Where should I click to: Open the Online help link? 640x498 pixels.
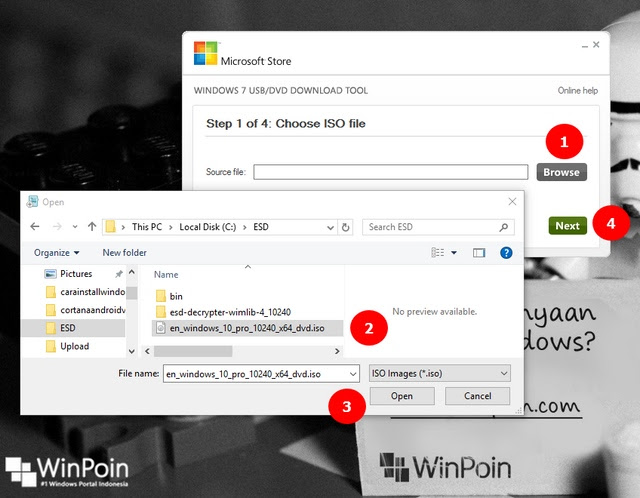click(578, 91)
